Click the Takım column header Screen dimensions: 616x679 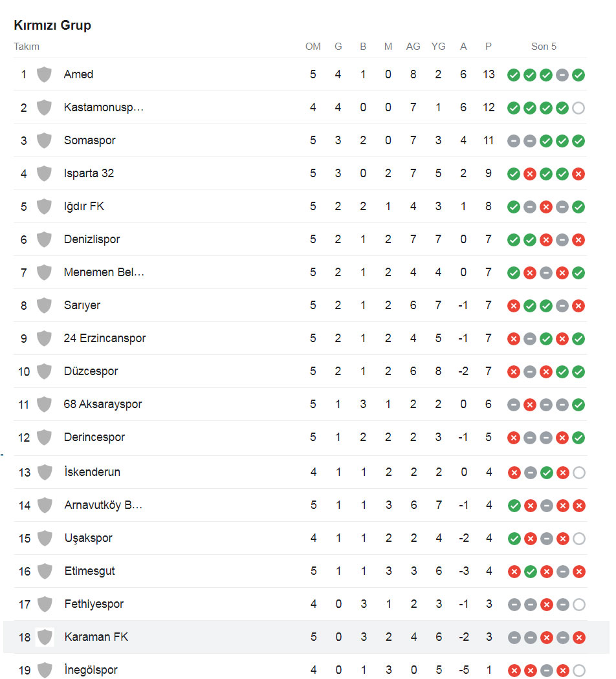(x=27, y=47)
